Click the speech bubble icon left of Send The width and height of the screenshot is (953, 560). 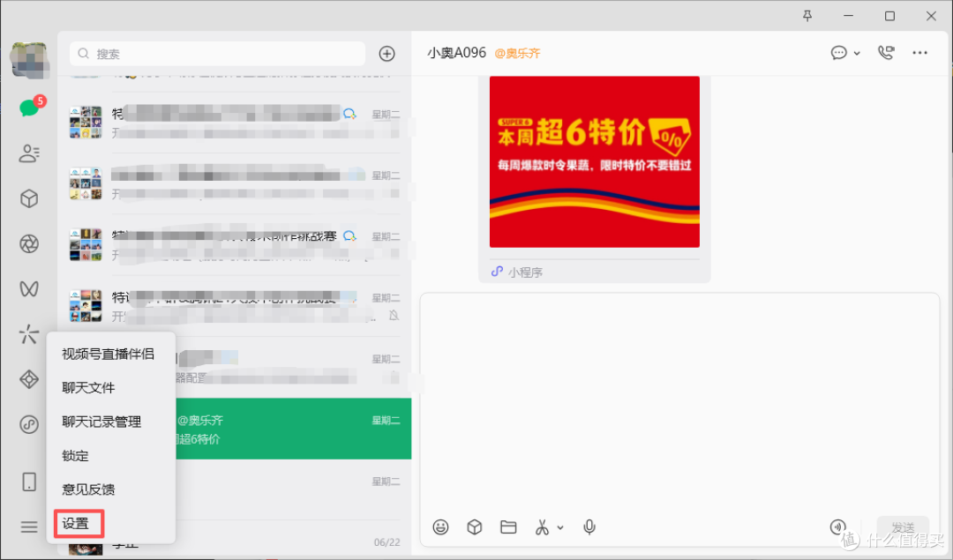pyautogui.click(x=838, y=527)
